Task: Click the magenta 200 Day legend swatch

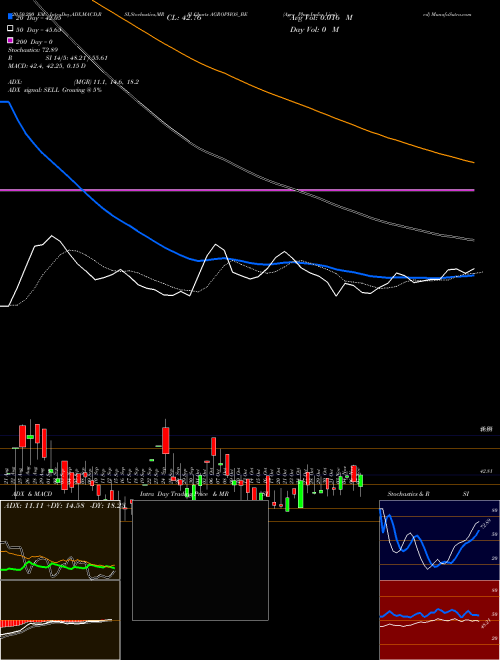Action: point(11,40)
